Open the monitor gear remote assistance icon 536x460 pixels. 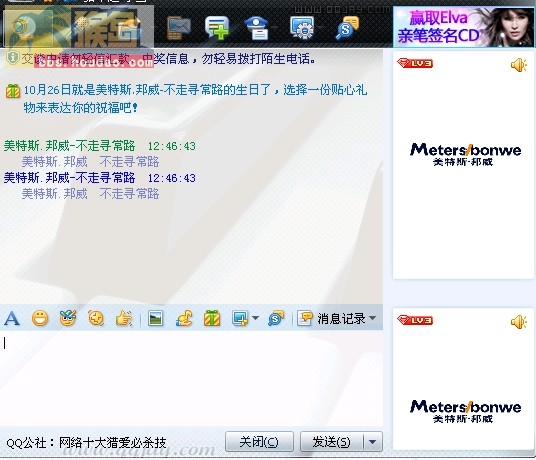point(302,27)
